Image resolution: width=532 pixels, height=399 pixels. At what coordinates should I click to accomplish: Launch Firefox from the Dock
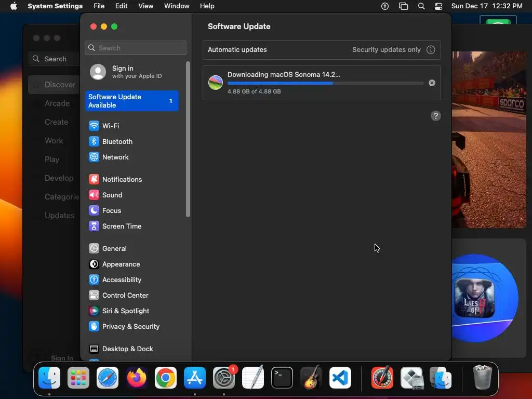point(137,378)
